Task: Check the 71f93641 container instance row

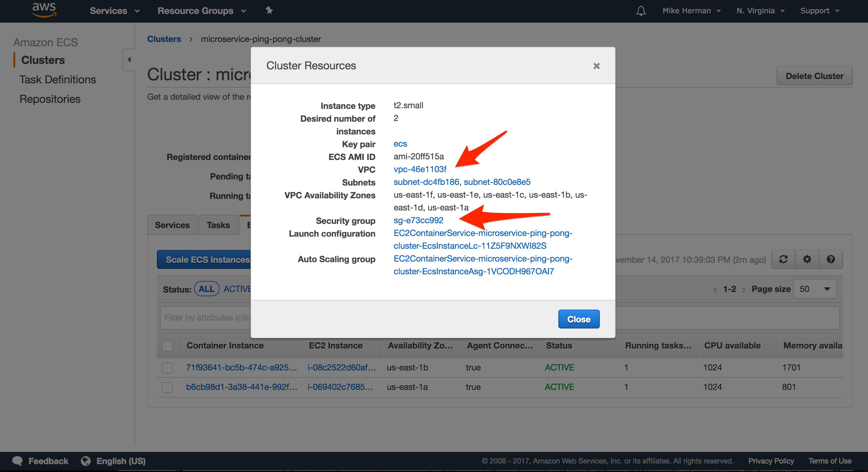Action: coord(167,368)
